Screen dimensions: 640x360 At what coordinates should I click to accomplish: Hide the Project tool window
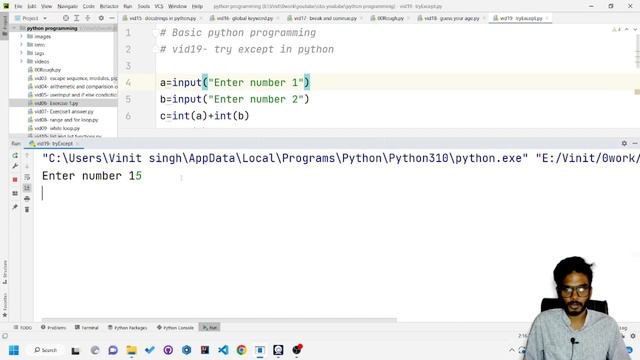click(111, 18)
